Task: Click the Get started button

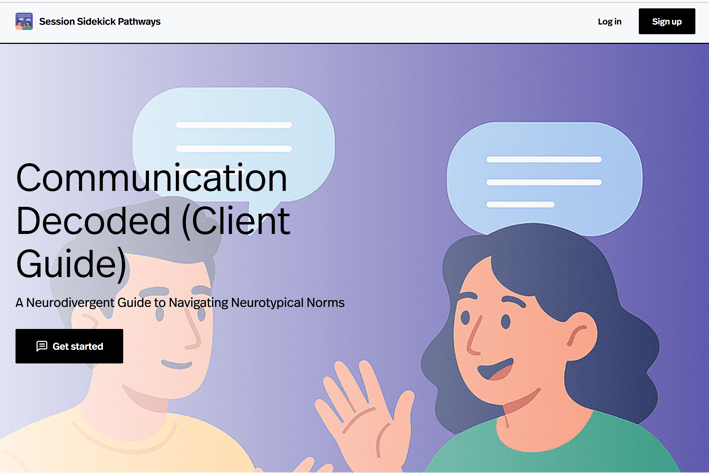Action: (x=69, y=346)
